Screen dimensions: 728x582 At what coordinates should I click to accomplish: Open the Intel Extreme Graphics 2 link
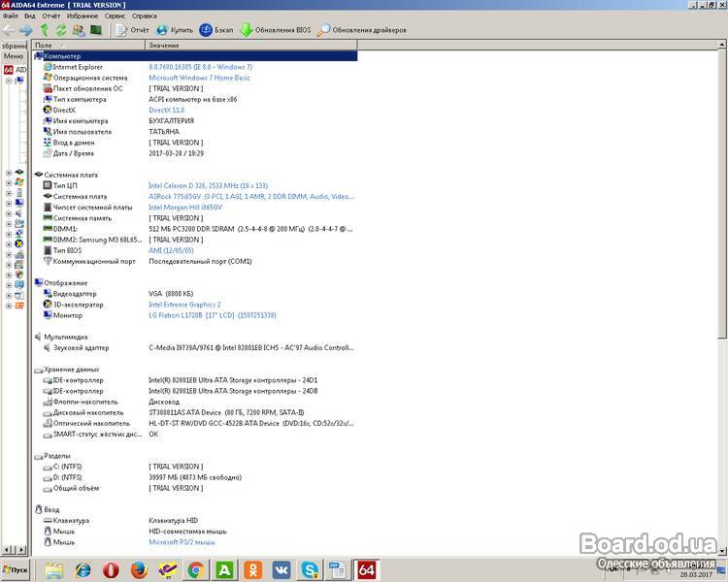(184, 305)
